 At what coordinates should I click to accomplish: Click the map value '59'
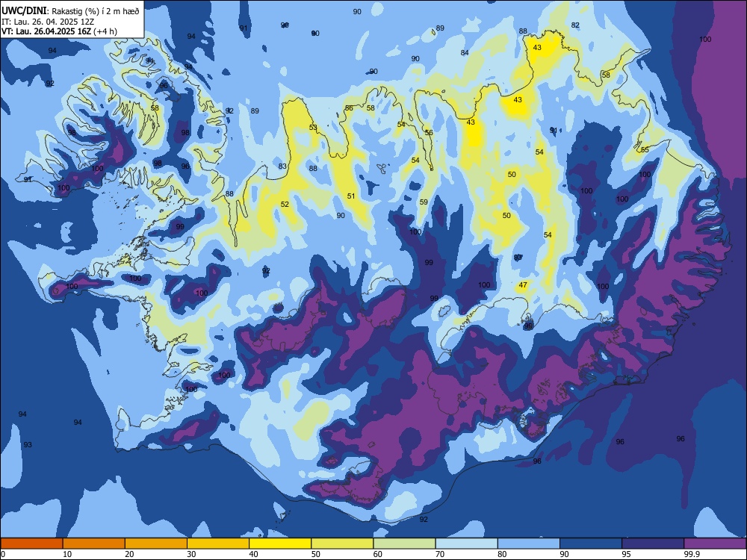point(424,202)
